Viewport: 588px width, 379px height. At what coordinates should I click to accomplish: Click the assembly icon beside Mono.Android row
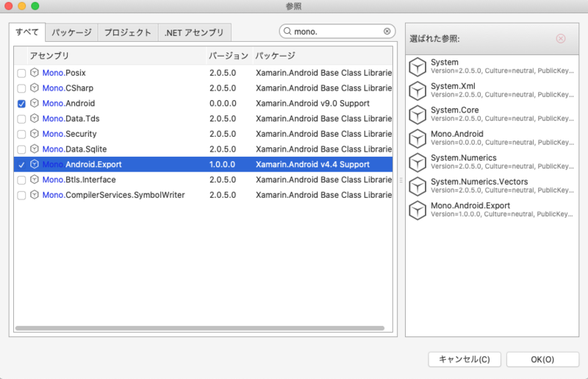click(x=35, y=103)
